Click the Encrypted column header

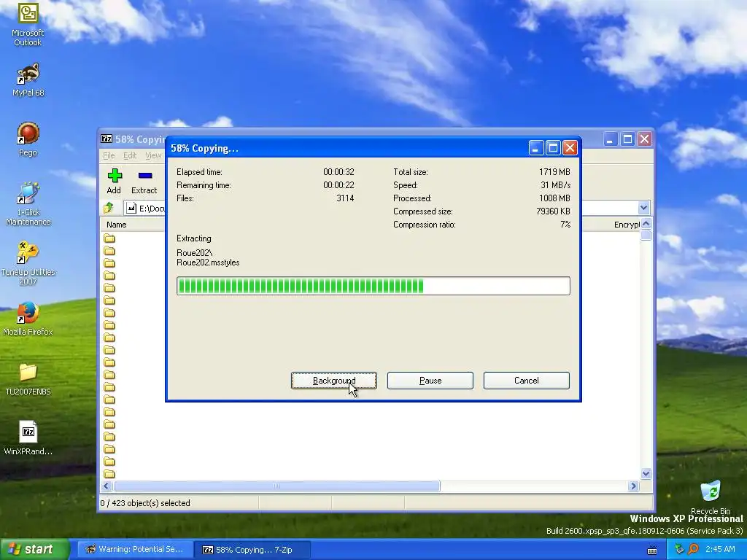click(x=625, y=225)
